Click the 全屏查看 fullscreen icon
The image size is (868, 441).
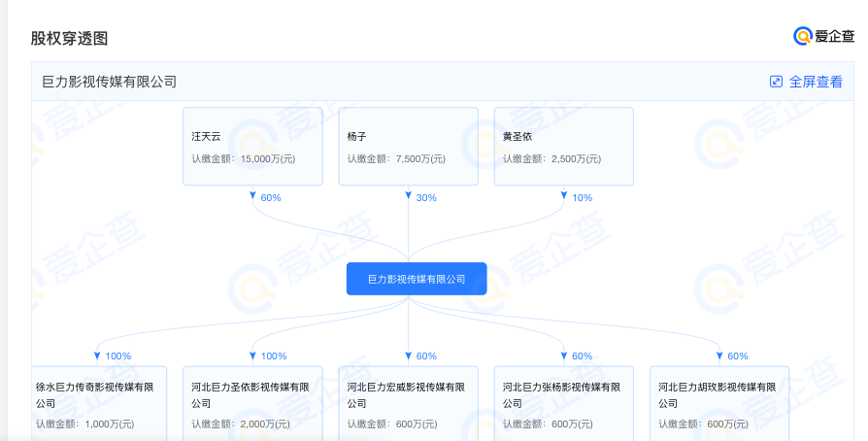click(776, 82)
